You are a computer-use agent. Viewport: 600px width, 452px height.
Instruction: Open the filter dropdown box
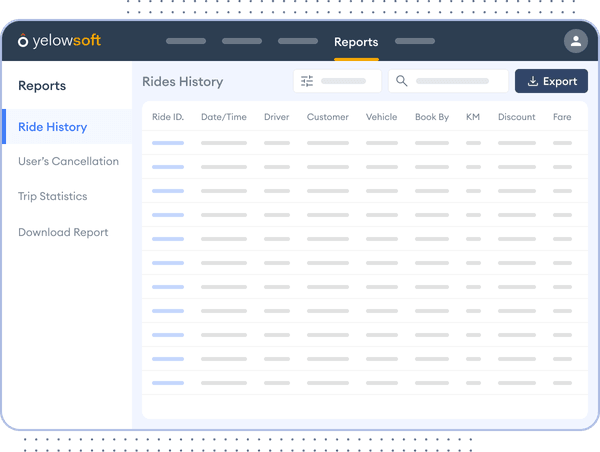[x=337, y=81]
